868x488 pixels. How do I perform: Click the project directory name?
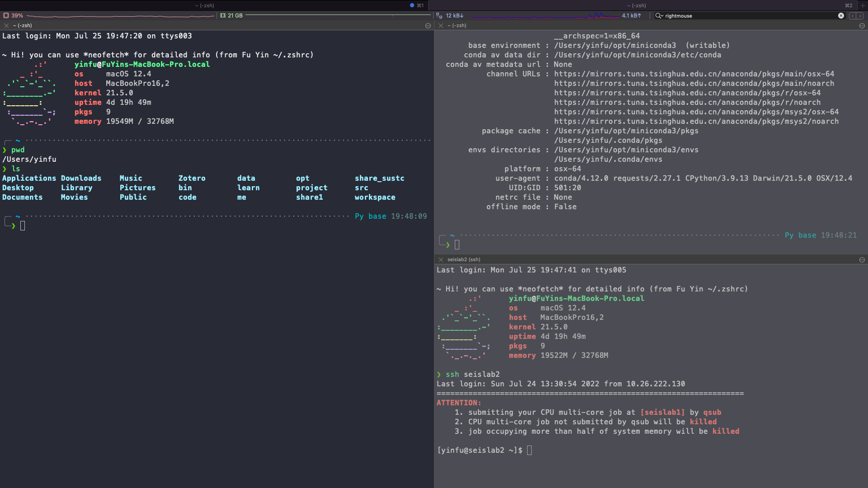pyautogui.click(x=312, y=188)
